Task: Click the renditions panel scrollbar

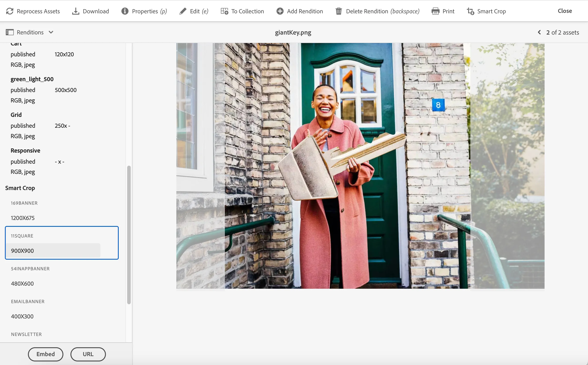Action: tap(129, 235)
